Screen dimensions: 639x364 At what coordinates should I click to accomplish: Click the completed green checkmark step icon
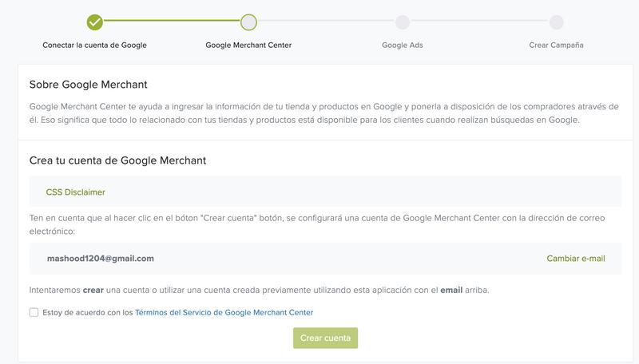coord(94,22)
